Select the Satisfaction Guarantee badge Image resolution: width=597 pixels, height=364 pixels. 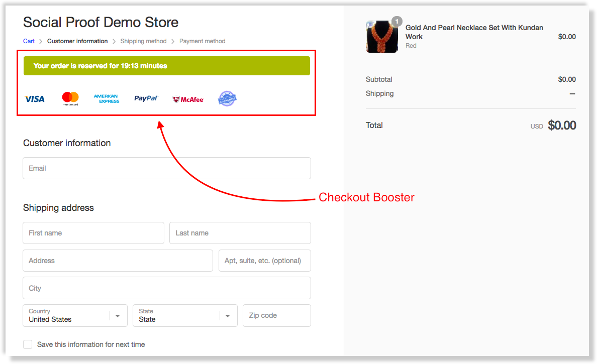227,98
